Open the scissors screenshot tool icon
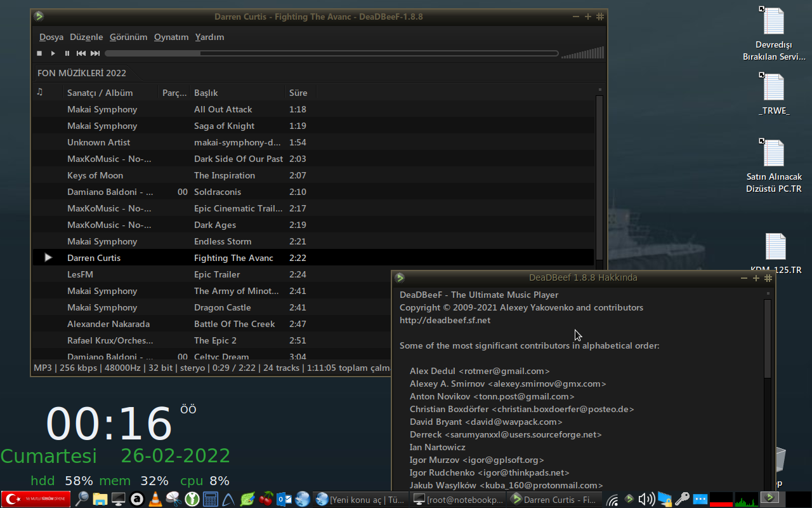This screenshot has height=508, width=812. 173,499
